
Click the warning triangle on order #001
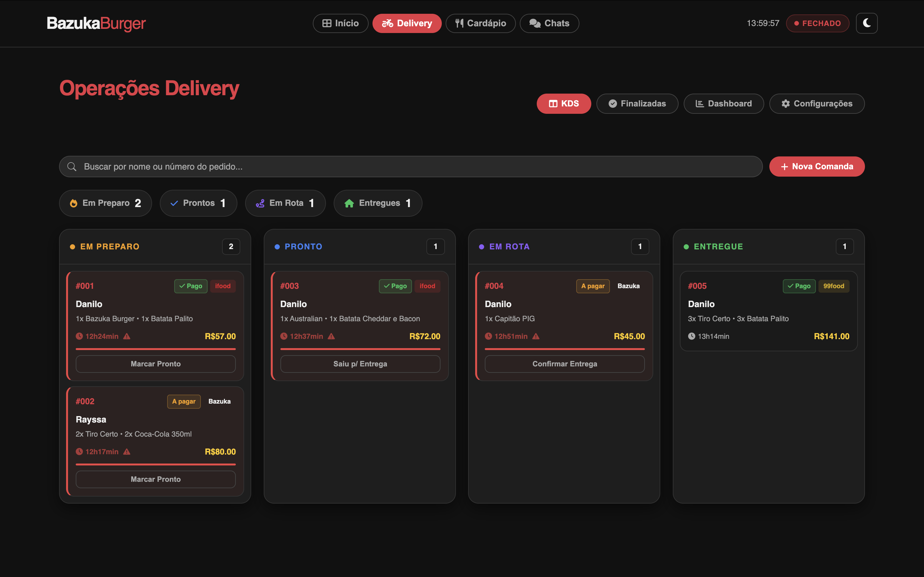click(x=127, y=336)
